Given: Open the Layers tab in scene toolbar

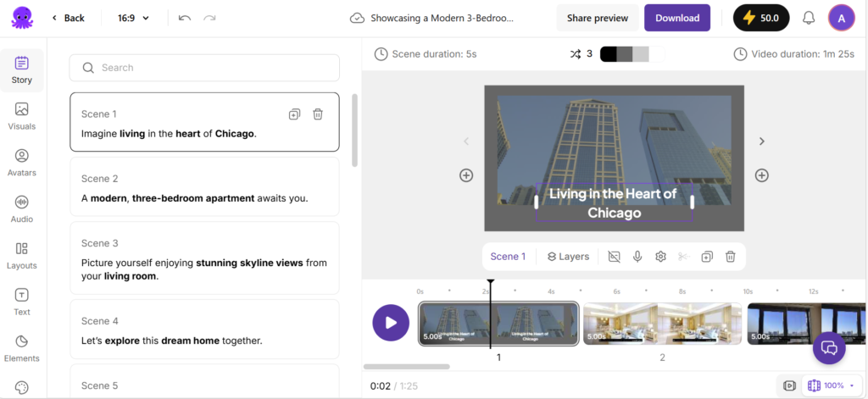Looking at the screenshot, I should click(x=567, y=257).
